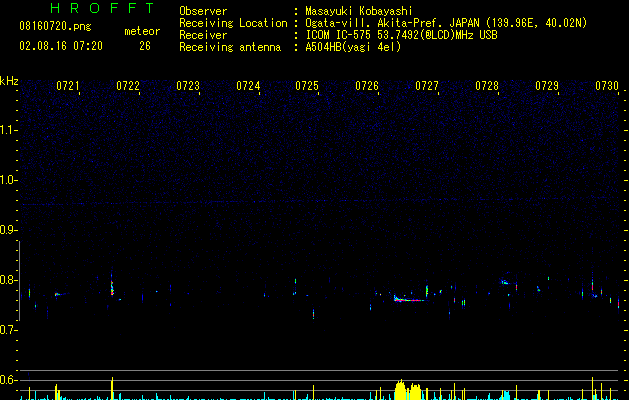Click the large yellow power burst near 0727
Screen dimensions: 629x400
coord(408,390)
